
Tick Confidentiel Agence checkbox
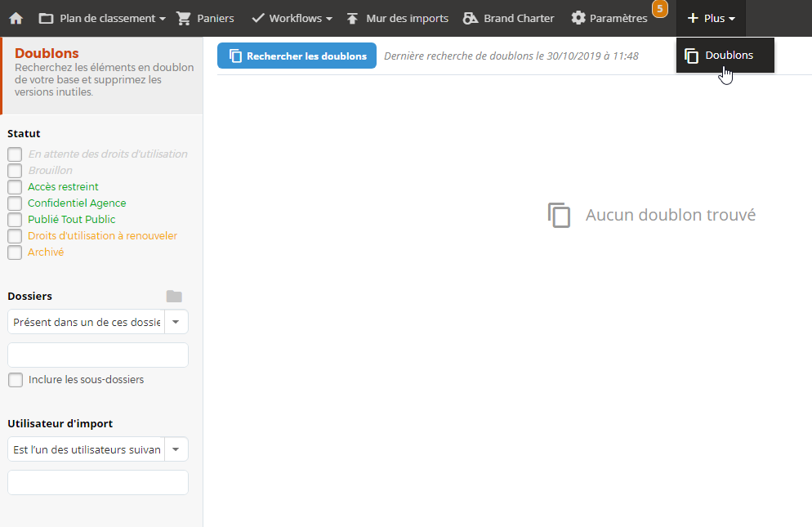point(15,203)
